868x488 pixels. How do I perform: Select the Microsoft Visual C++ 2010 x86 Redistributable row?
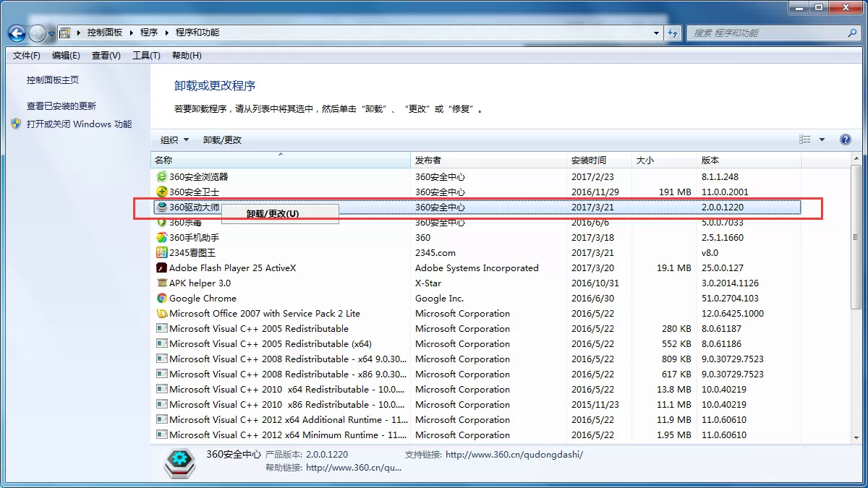coord(477,404)
